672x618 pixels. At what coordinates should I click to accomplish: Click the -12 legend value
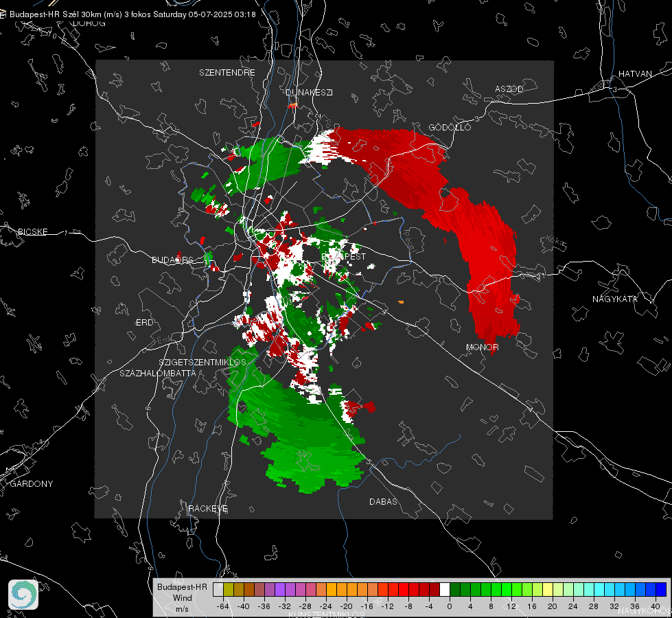(387, 606)
